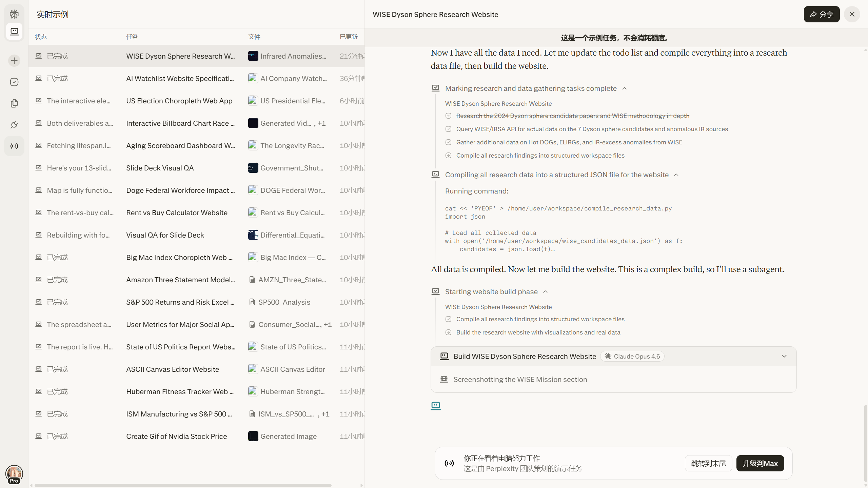Click the plus new task icon
Screen dimensions: 868x488
click(14, 61)
